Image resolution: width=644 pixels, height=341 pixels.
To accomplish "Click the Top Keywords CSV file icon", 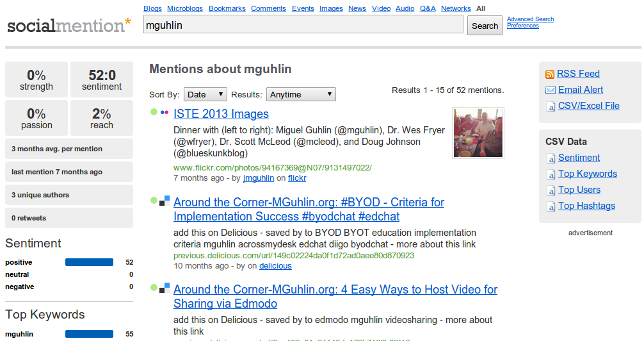I will 551,174.
